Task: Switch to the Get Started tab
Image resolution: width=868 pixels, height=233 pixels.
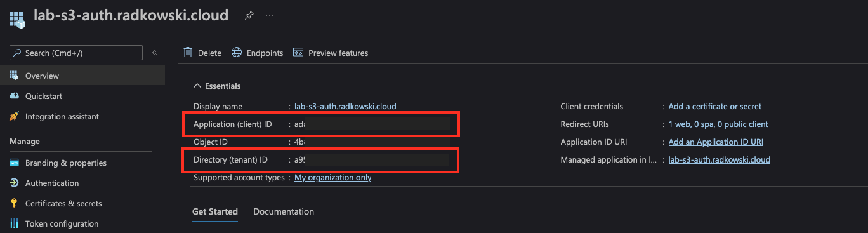Action: 215,211
